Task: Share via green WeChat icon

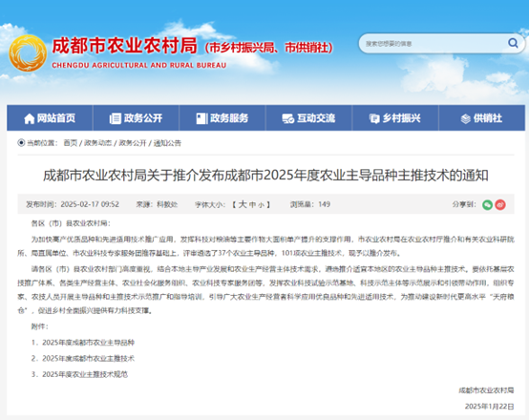Action: click(x=487, y=205)
